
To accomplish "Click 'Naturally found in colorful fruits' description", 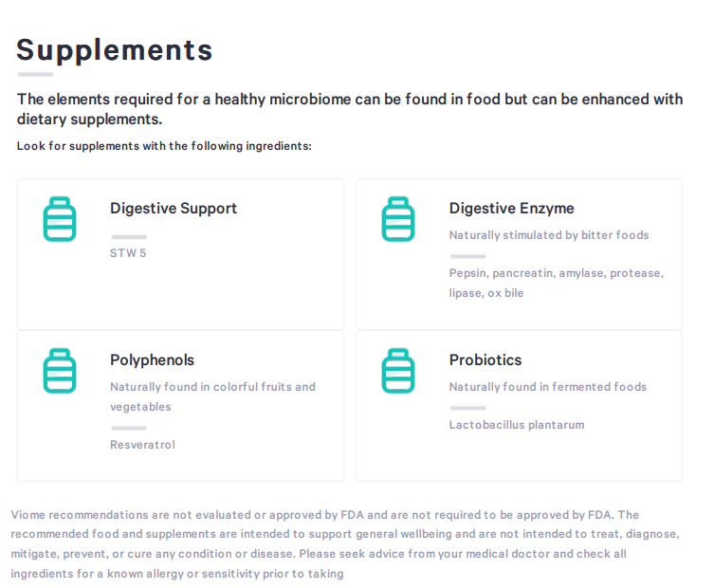I will point(212,396).
